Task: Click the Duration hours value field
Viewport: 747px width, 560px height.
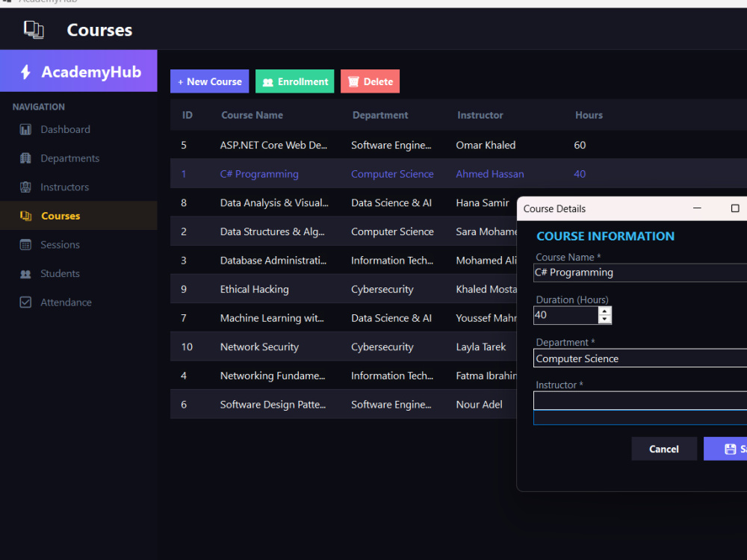Action: tap(566, 315)
